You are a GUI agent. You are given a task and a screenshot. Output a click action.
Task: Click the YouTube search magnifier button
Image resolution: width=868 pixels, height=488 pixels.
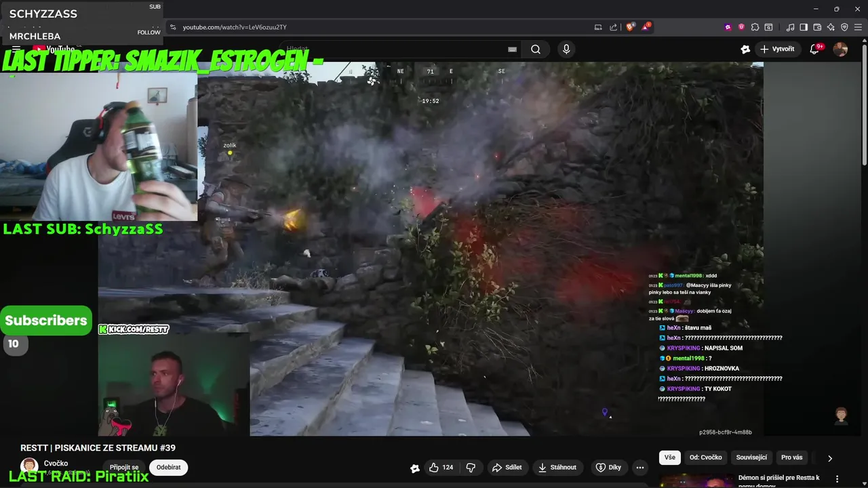click(x=536, y=49)
